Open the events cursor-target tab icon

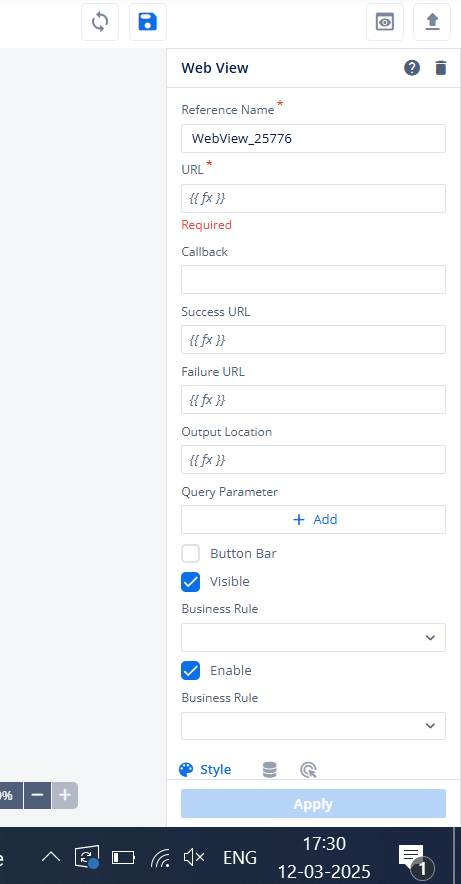click(309, 770)
